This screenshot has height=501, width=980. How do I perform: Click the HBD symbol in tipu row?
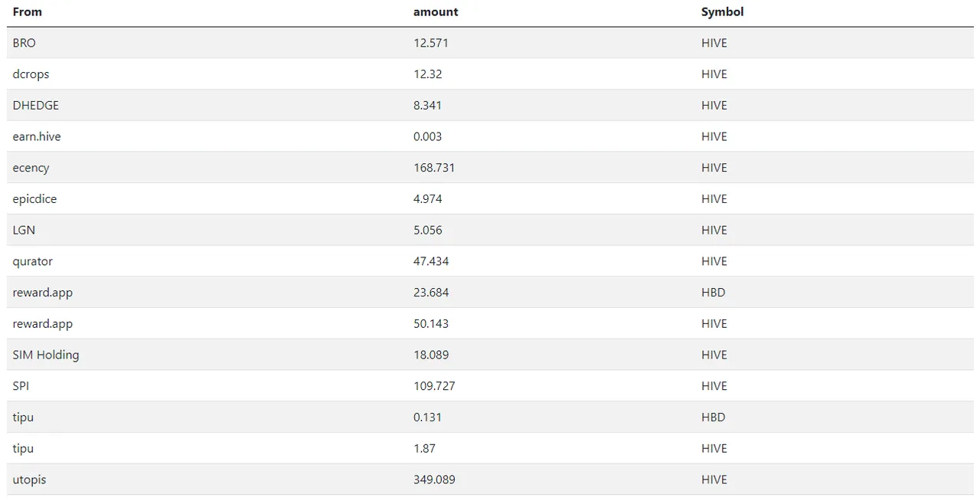point(713,417)
